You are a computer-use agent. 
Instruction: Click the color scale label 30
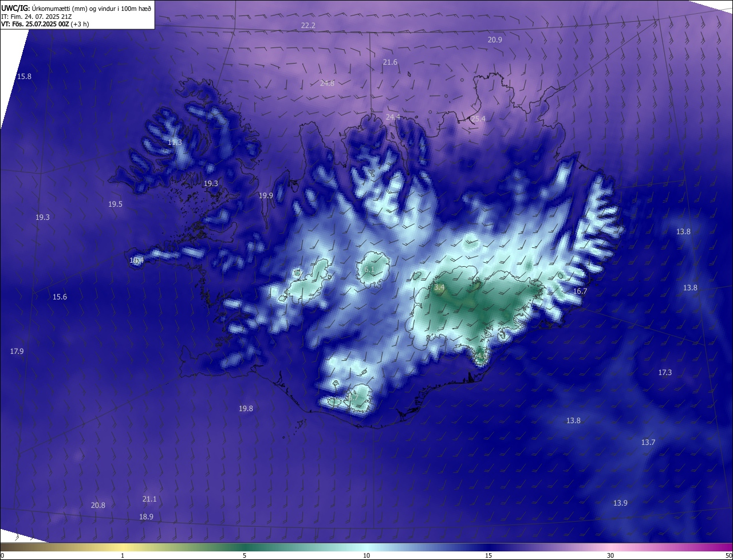coord(610,555)
